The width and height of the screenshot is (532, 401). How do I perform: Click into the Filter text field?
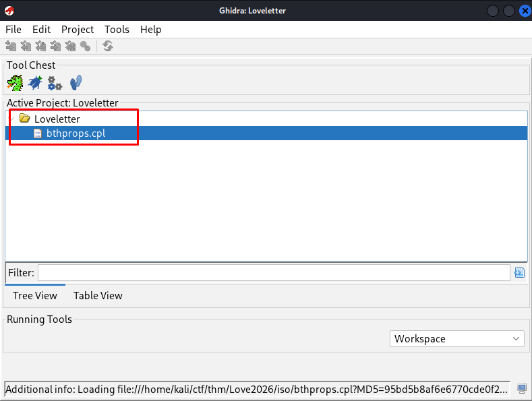click(273, 273)
